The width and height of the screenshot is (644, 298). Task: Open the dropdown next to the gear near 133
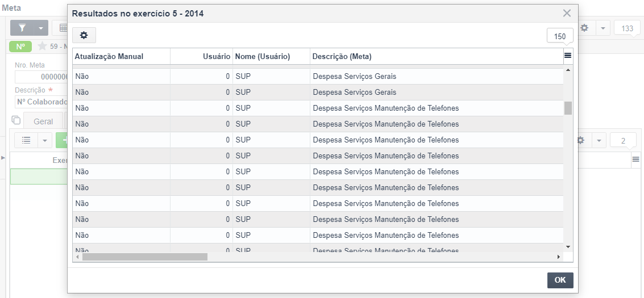[603, 28]
